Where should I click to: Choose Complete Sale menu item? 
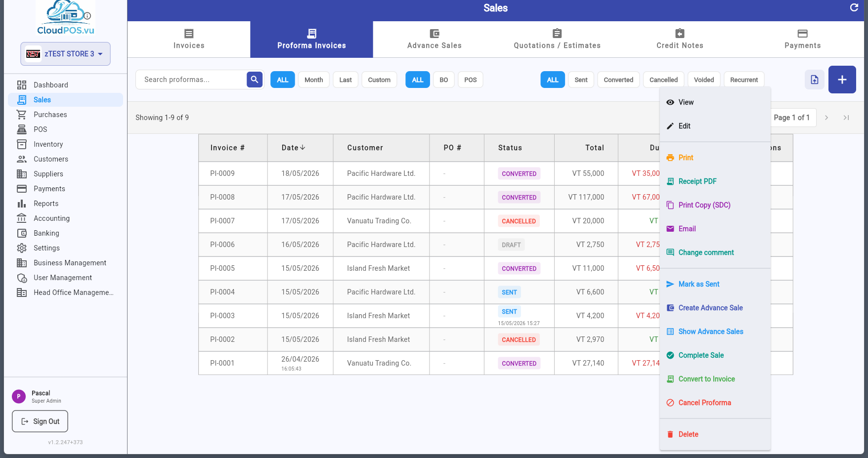tap(715, 355)
